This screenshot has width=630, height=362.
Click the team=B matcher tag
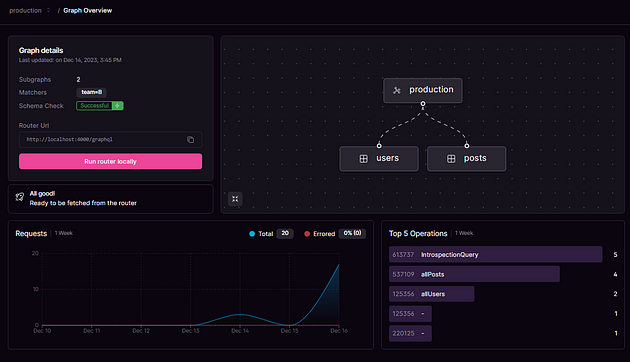[x=92, y=92]
